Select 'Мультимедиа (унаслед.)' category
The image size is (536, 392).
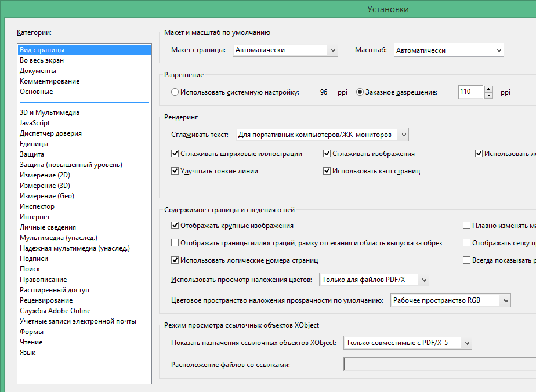tap(84, 238)
